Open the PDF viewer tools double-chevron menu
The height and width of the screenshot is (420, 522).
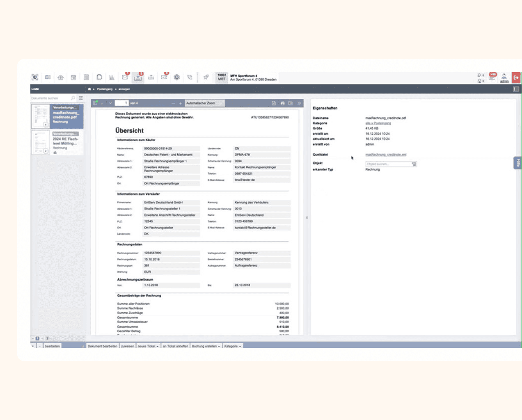point(299,103)
